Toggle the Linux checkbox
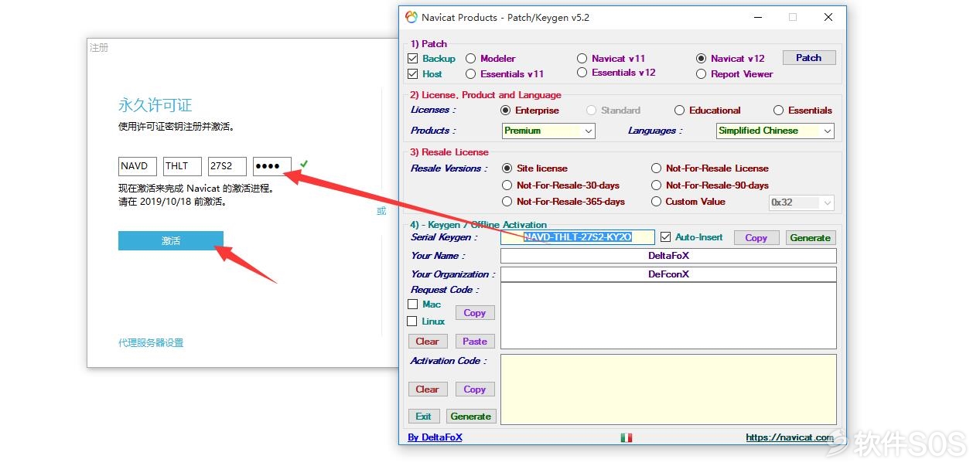 [412, 321]
